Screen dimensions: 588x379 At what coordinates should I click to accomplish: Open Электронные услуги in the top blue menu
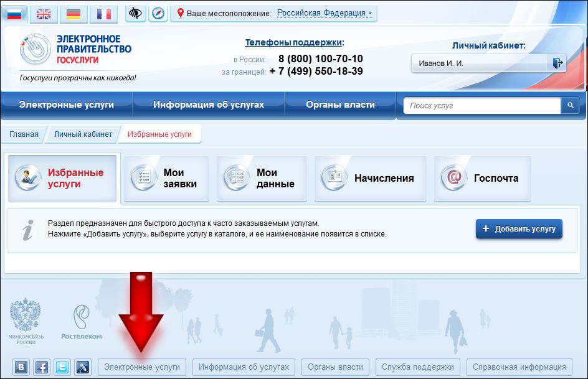pyautogui.click(x=66, y=105)
